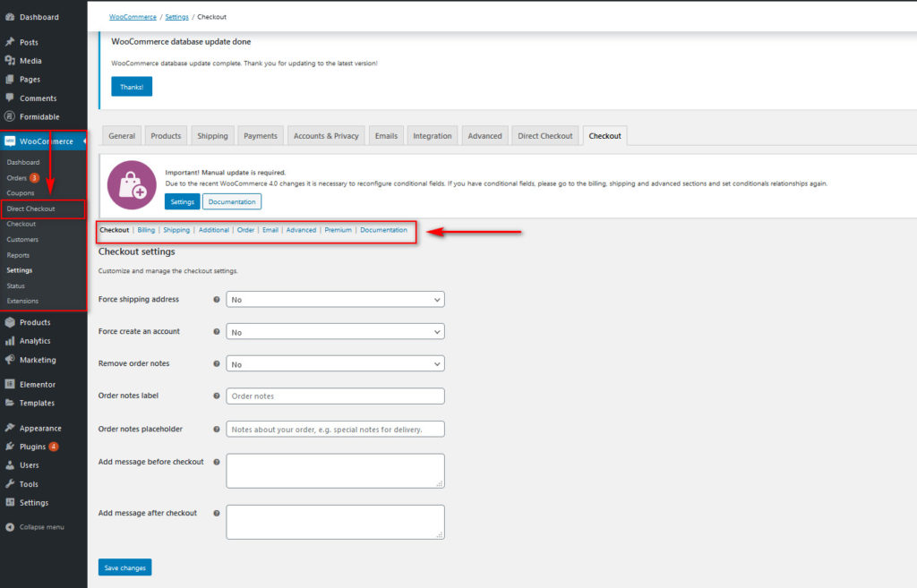Click the Plugins plug icon
The image size is (917, 588).
click(10, 447)
